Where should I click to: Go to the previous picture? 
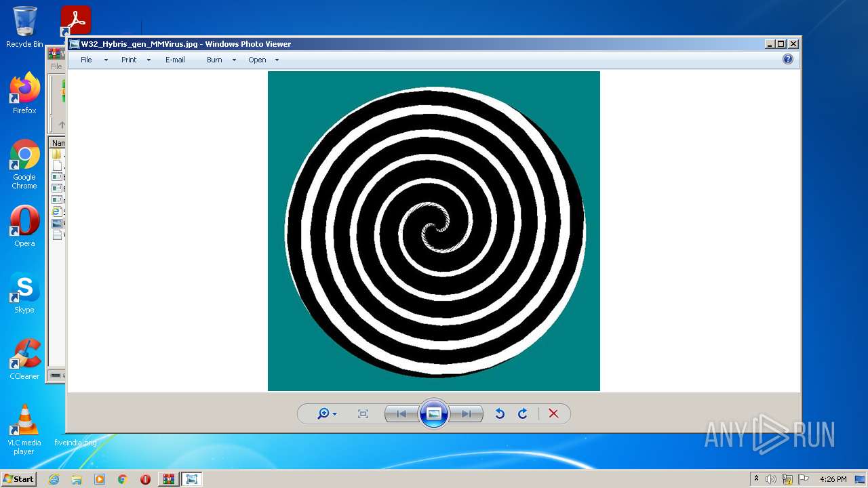coord(401,413)
